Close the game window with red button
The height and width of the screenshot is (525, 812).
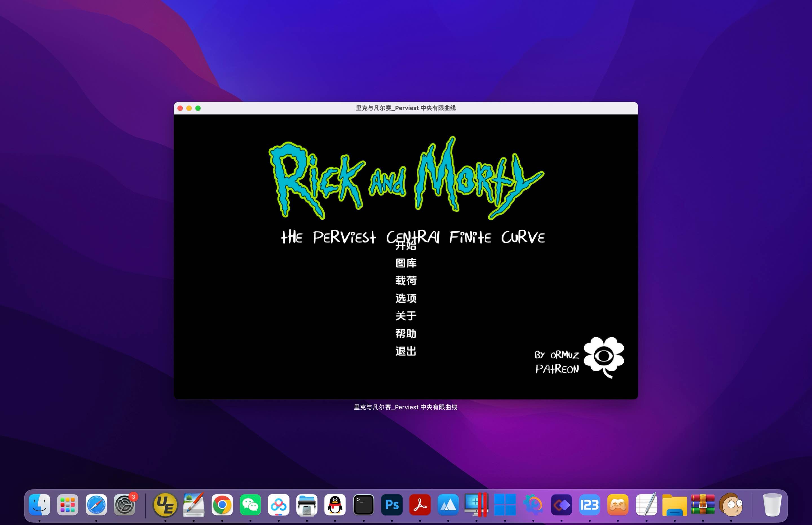point(180,108)
